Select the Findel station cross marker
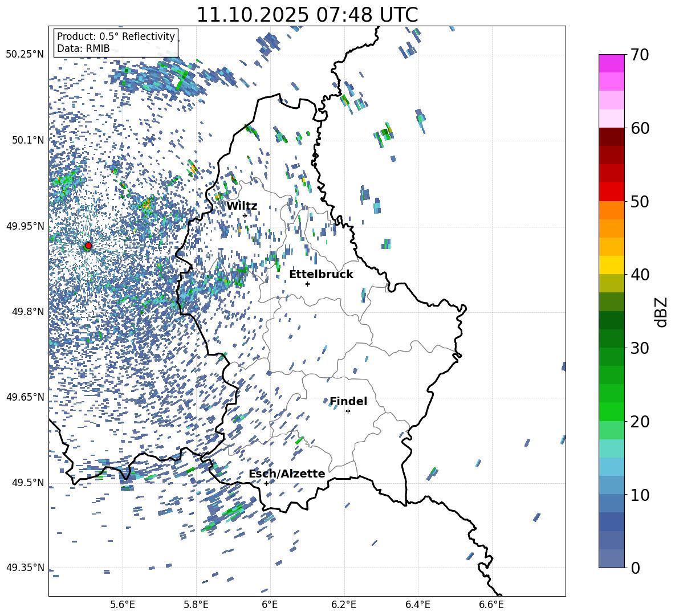This screenshot has width=675, height=616. [348, 411]
